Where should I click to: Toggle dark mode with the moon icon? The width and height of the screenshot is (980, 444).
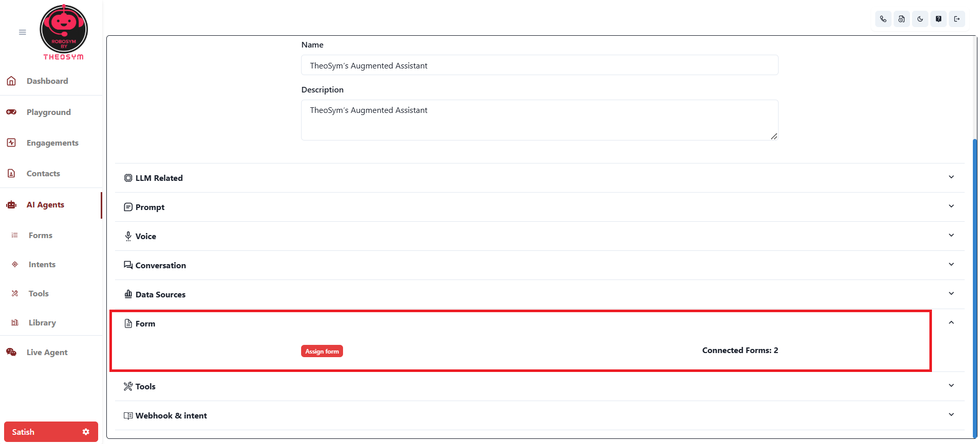[x=920, y=19]
